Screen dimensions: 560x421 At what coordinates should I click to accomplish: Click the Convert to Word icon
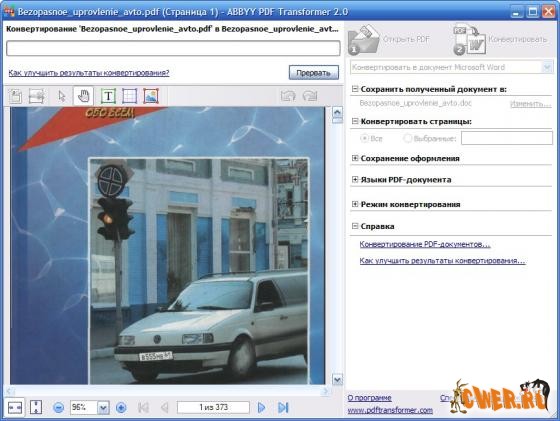tap(469, 39)
